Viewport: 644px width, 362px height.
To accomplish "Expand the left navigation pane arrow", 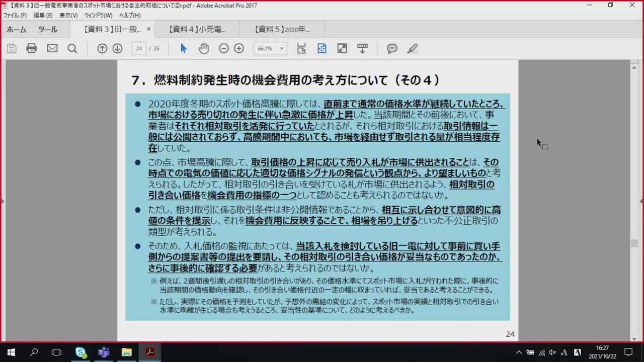I will click(x=2, y=201).
